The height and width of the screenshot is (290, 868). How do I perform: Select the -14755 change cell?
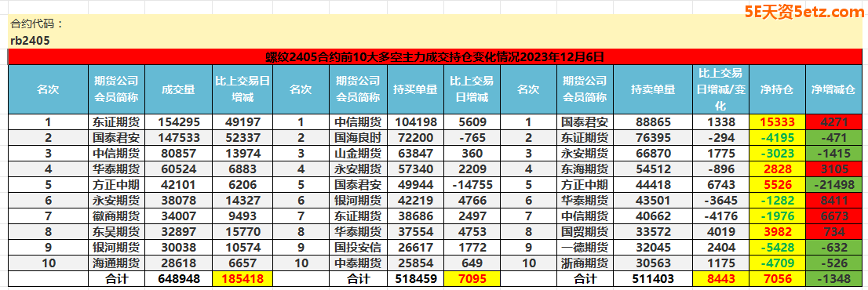472,184
